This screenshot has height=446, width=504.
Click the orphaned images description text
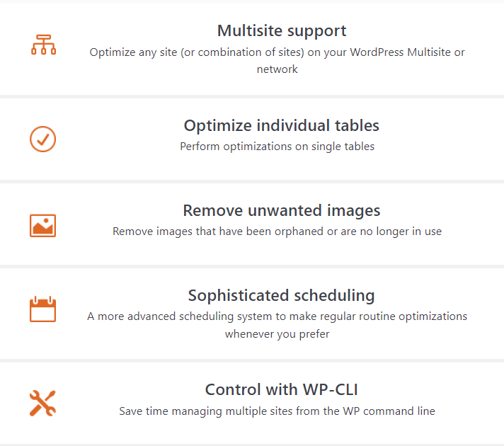coord(277,231)
